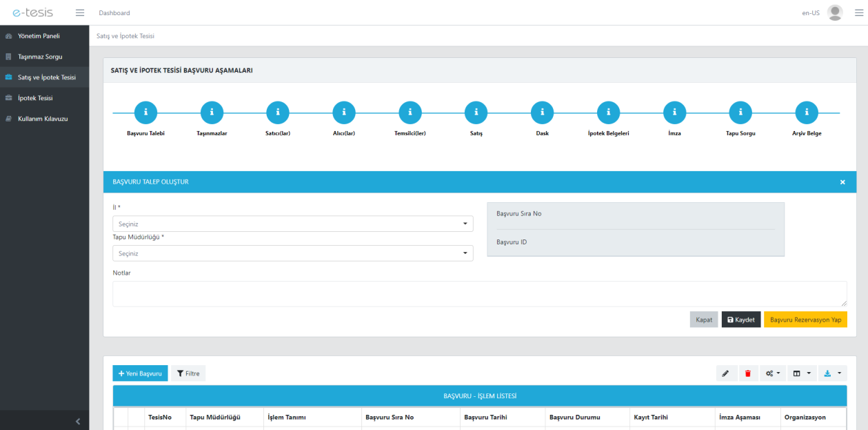Screen dimensions: 868x430
Task: Open the Tapu Müdürlüğü dropdown
Action: [292, 253]
